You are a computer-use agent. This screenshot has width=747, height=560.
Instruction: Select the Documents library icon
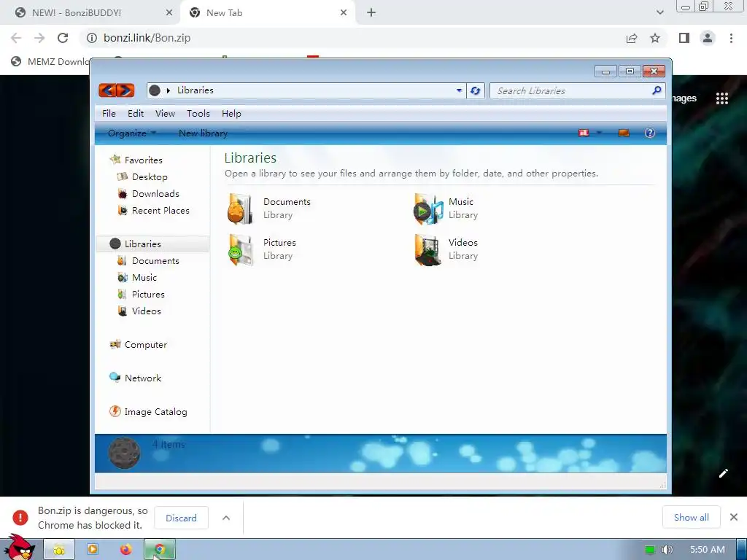(x=240, y=209)
